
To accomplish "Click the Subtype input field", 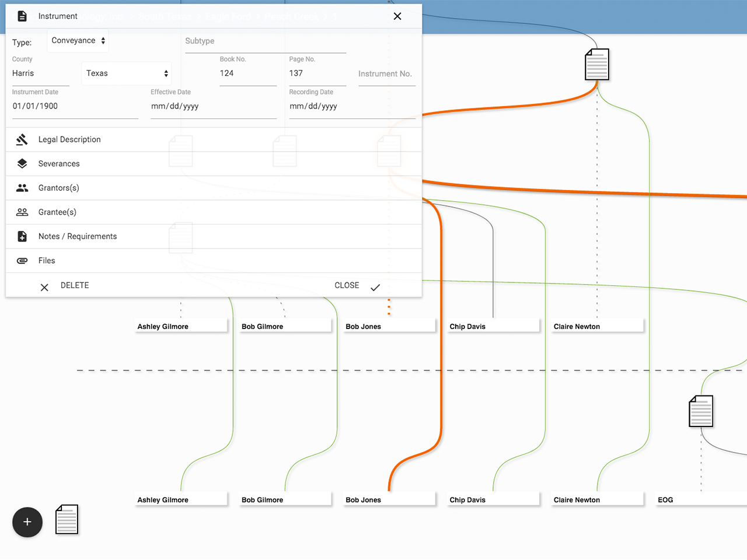I will pyautogui.click(x=266, y=41).
